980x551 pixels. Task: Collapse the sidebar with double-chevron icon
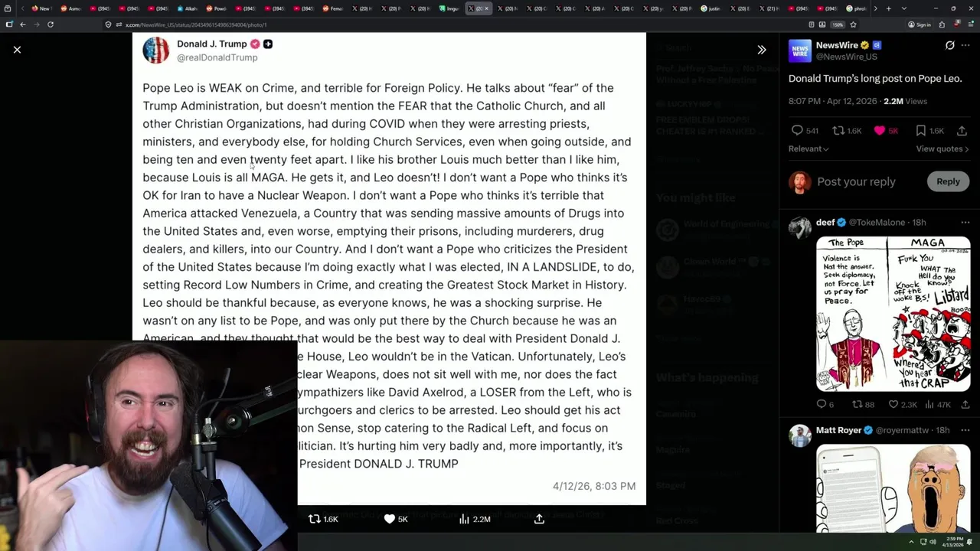(761, 50)
